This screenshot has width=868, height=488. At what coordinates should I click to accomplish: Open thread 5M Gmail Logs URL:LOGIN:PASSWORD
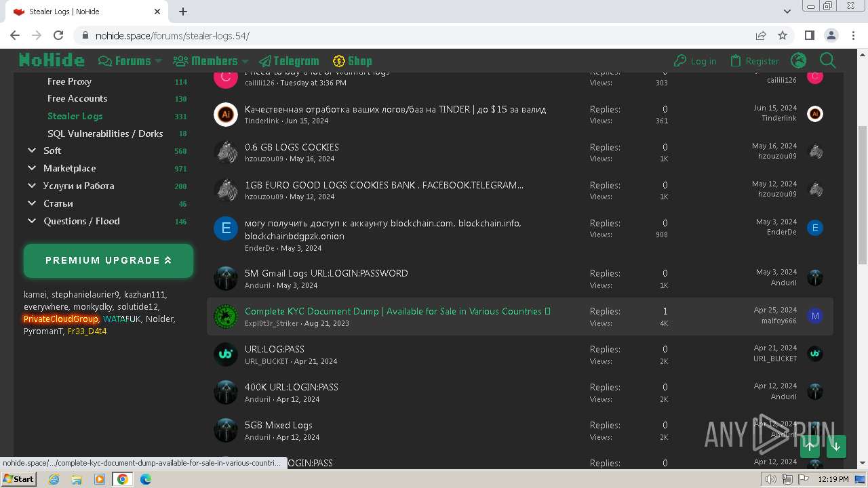[x=326, y=273]
